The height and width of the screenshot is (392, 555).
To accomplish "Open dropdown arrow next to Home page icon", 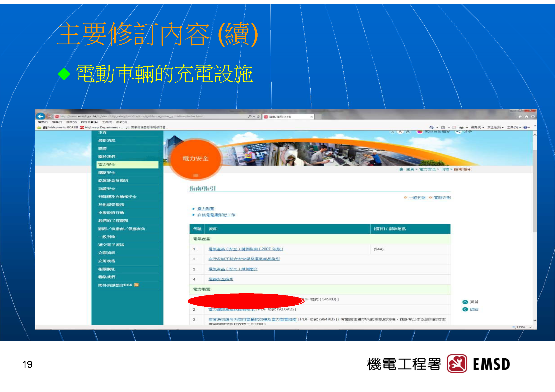I will [x=437, y=128].
